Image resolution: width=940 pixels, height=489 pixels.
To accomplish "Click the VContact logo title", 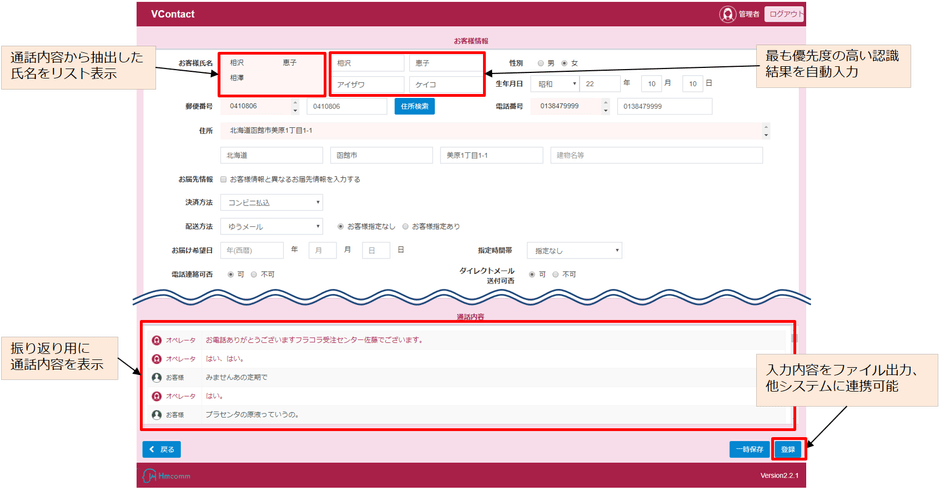I will pyautogui.click(x=173, y=14).
